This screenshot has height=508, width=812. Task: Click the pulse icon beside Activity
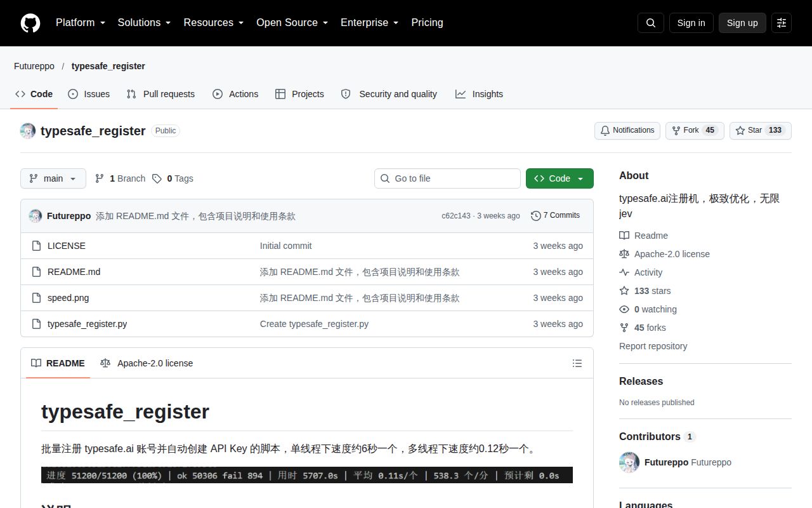(624, 272)
